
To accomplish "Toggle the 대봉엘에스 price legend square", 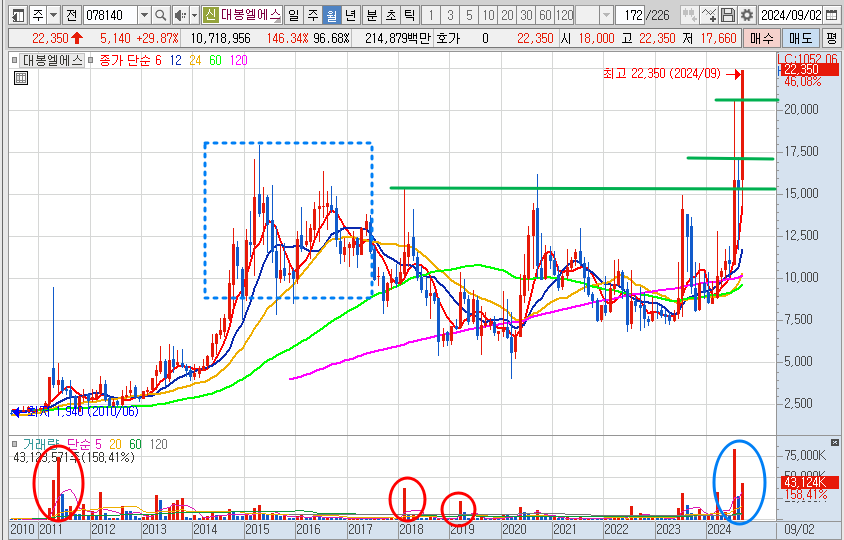I will coord(14,61).
